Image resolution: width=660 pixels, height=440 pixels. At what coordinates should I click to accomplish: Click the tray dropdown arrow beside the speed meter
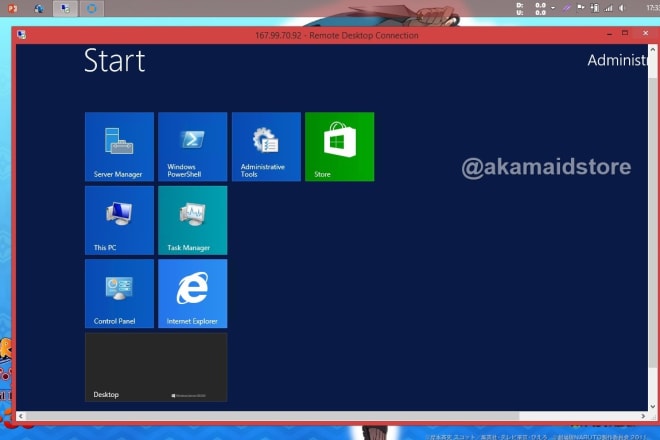(x=553, y=8)
